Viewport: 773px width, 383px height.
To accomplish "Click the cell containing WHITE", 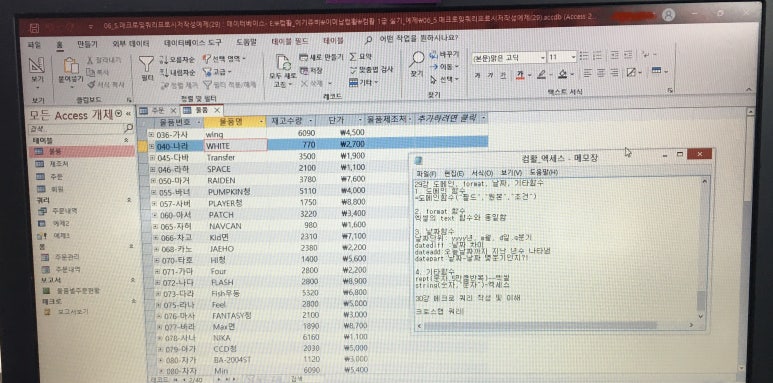I will tap(236, 146).
